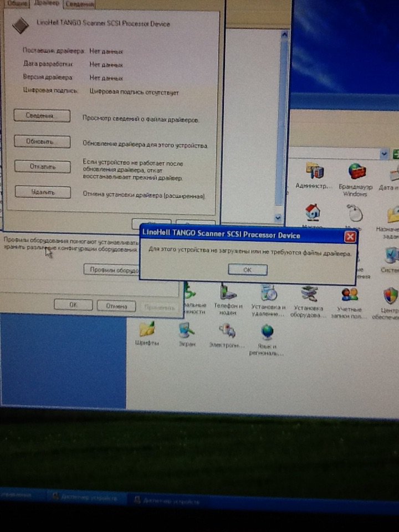This screenshot has height=532, width=399.
Task: Click Удалить to uninstall the driver
Action: pos(43,192)
